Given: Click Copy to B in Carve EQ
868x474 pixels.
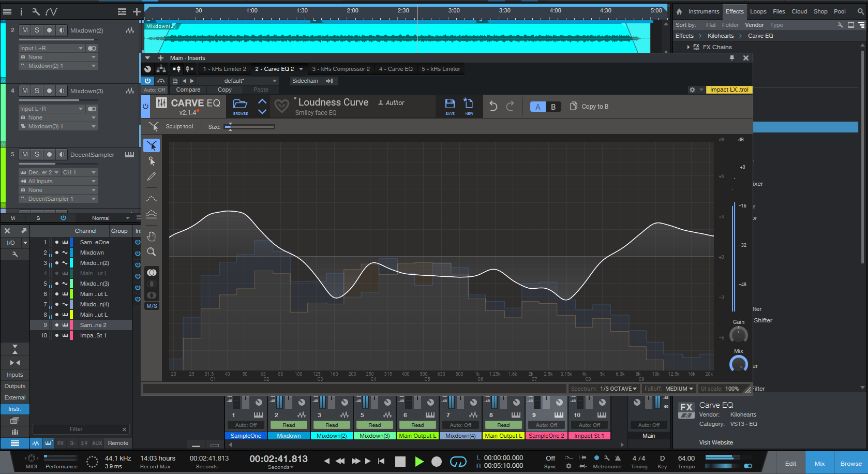Looking at the screenshot, I should tap(589, 106).
